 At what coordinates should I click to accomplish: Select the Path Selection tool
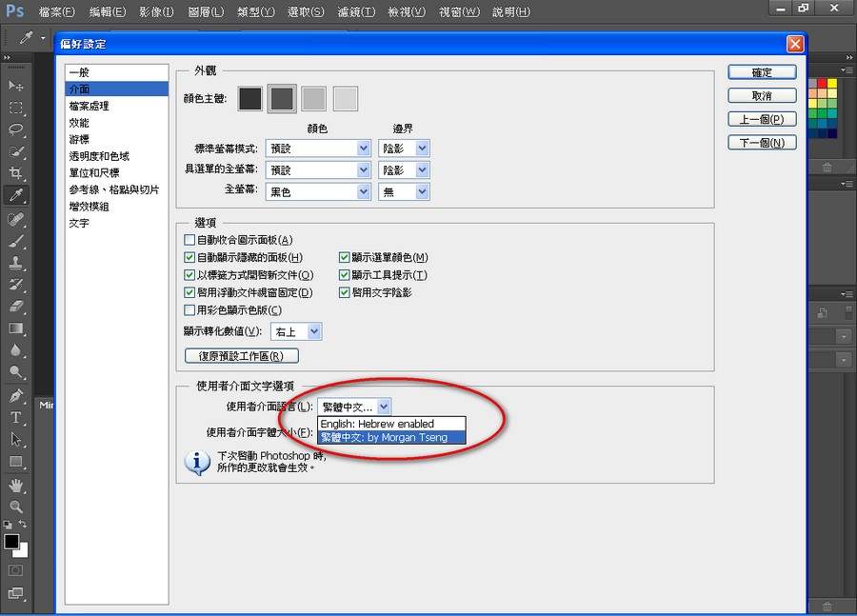pyautogui.click(x=16, y=440)
